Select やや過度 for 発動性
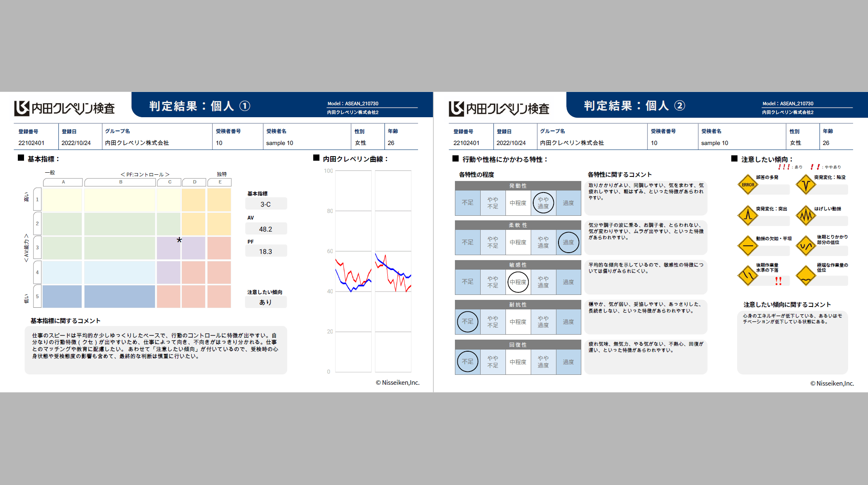The height and width of the screenshot is (485, 868). (543, 203)
